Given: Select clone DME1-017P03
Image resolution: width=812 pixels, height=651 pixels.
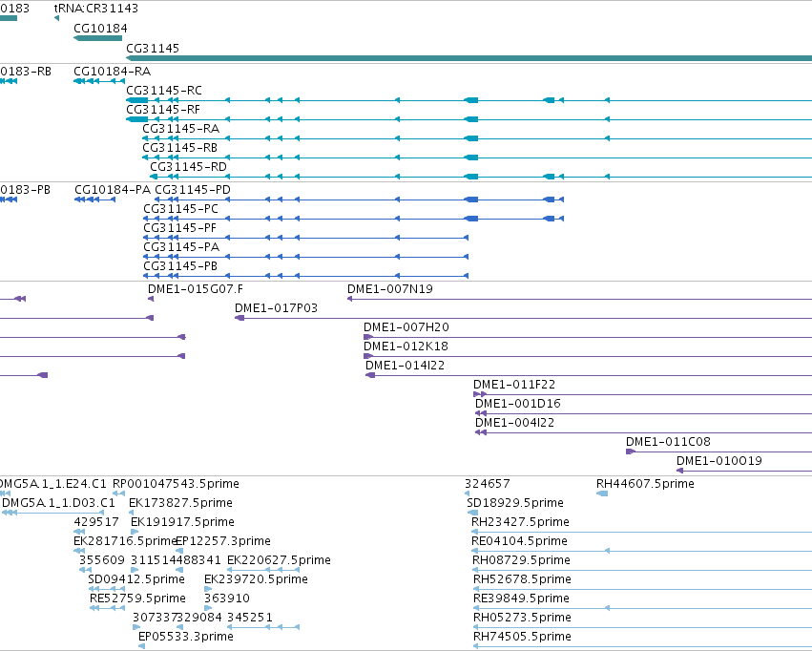Looking at the screenshot, I should [x=276, y=308].
